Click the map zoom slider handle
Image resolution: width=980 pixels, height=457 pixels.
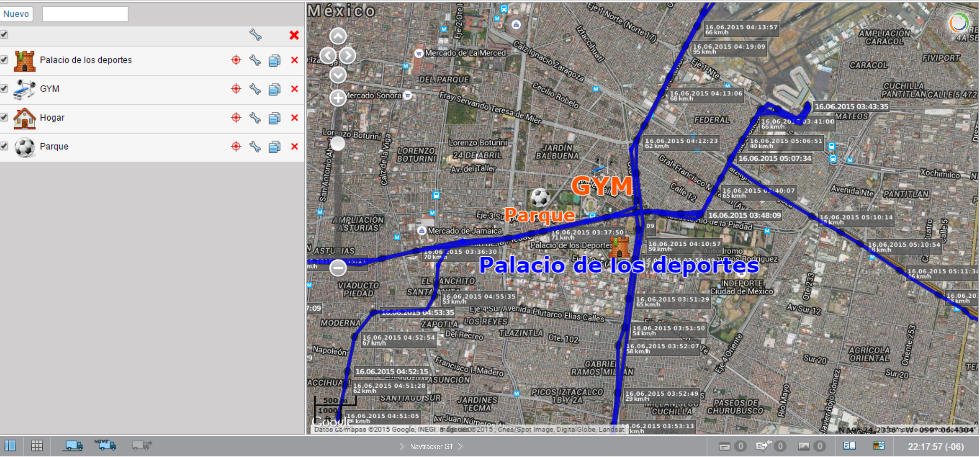(x=338, y=144)
